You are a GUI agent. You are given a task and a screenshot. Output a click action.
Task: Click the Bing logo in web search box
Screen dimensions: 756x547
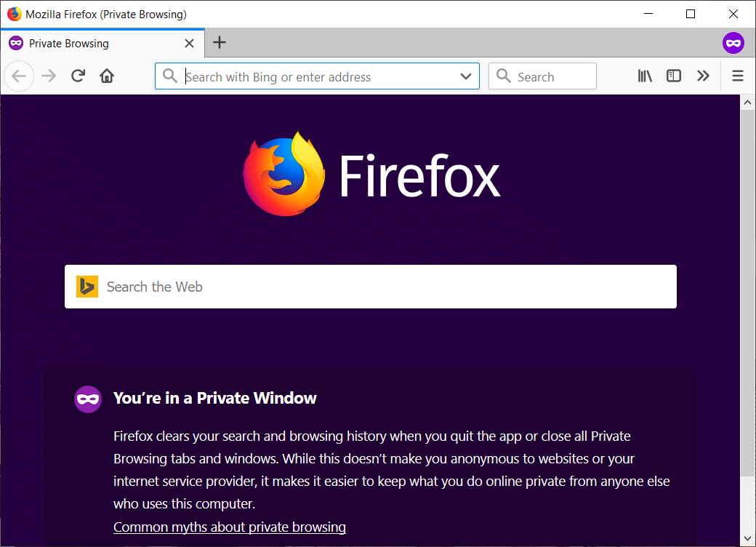pos(87,287)
